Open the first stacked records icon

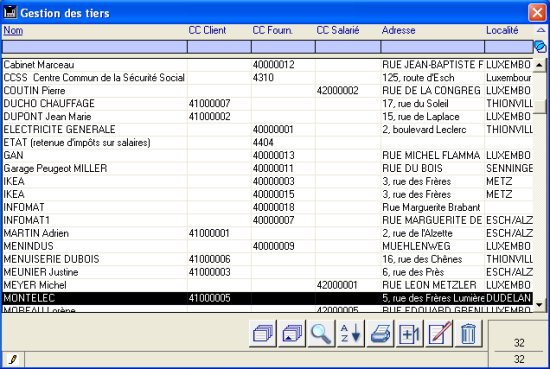pos(263,334)
